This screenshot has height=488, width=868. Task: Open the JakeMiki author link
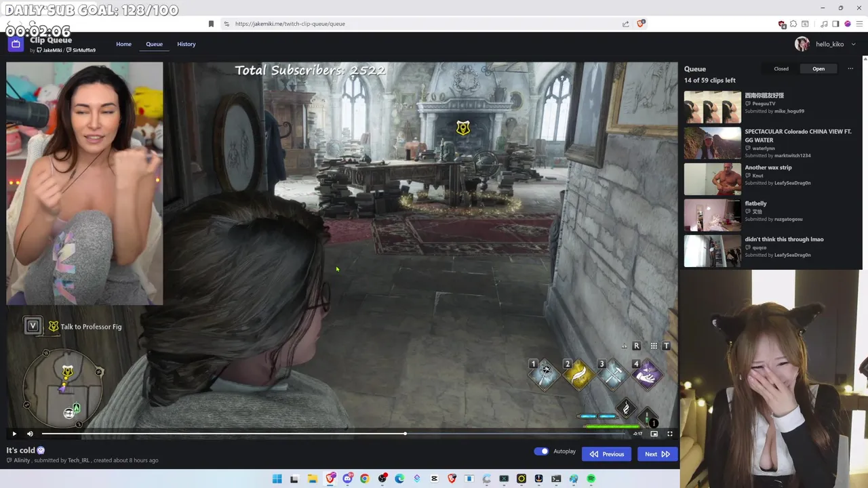coord(50,50)
